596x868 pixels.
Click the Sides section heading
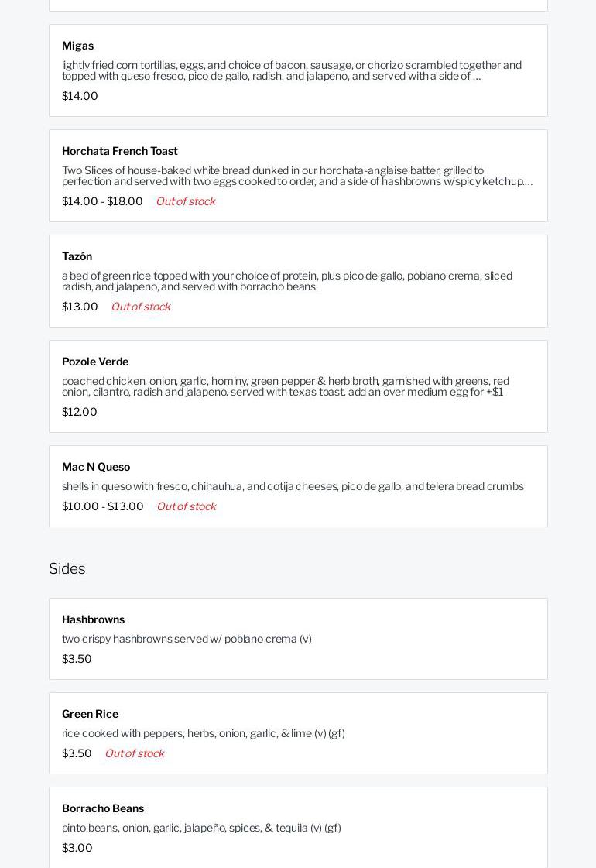[67, 568]
